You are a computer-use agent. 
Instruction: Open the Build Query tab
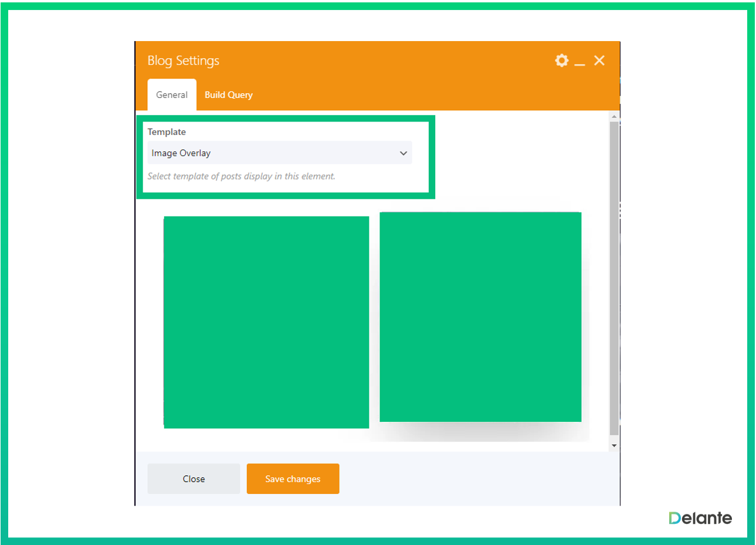(x=228, y=95)
